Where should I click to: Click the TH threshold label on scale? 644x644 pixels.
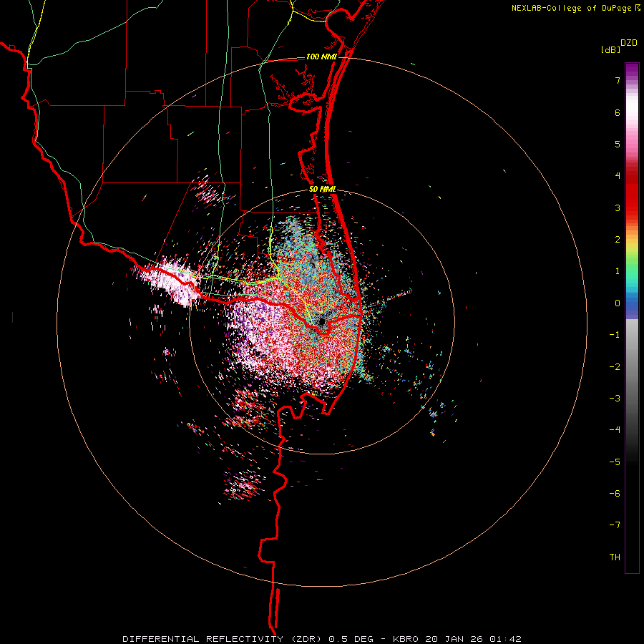coord(615,557)
